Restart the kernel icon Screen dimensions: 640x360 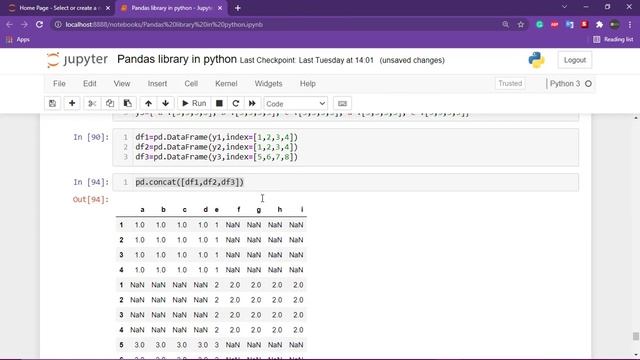[x=236, y=104]
